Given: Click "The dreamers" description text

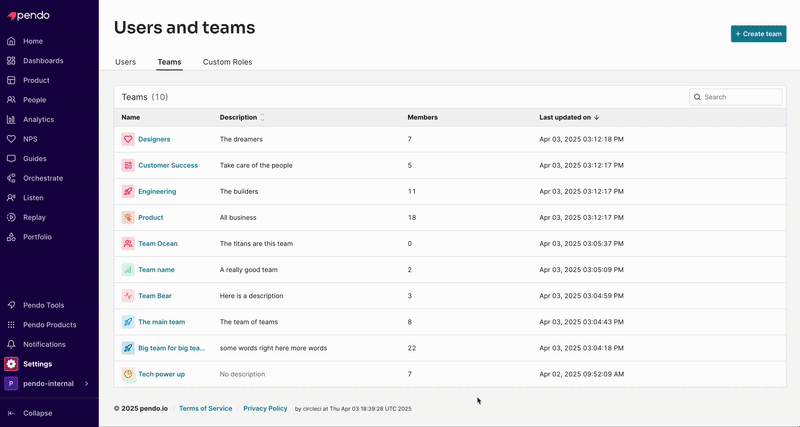Looking at the screenshot, I should pyautogui.click(x=241, y=139).
